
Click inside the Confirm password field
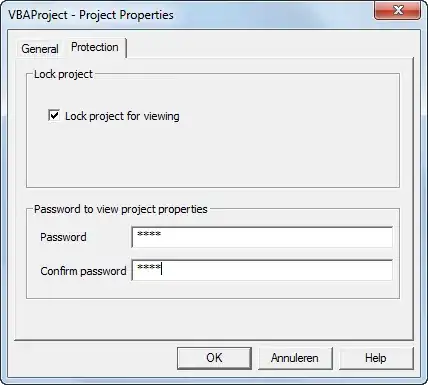pos(262,270)
